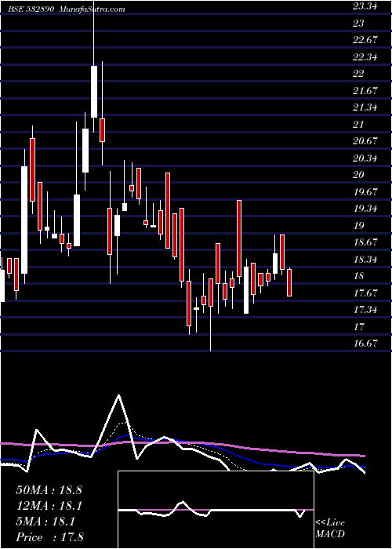Select the 22 price axis label
The image size is (392, 549).
[359, 74]
